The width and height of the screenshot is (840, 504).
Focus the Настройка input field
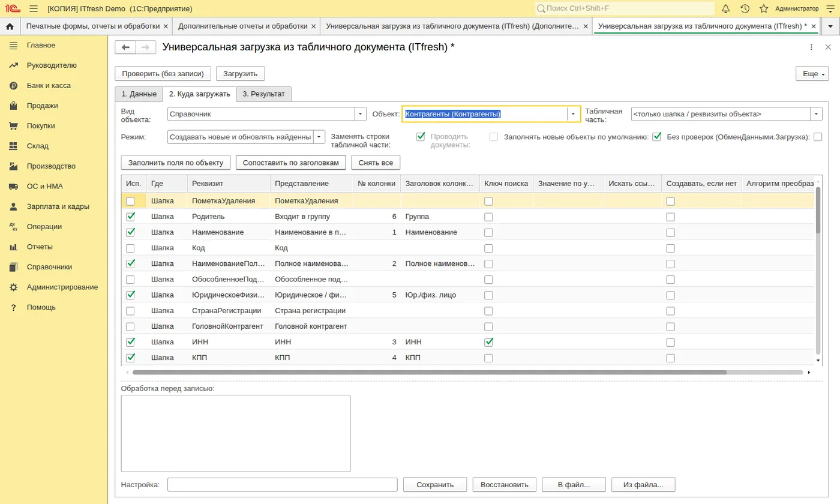tap(282, 485)
